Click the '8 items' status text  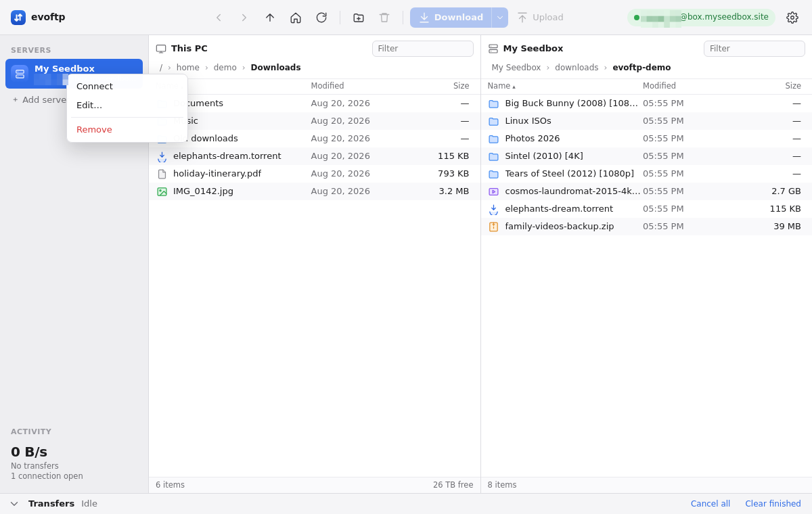(x=502, y=485)
